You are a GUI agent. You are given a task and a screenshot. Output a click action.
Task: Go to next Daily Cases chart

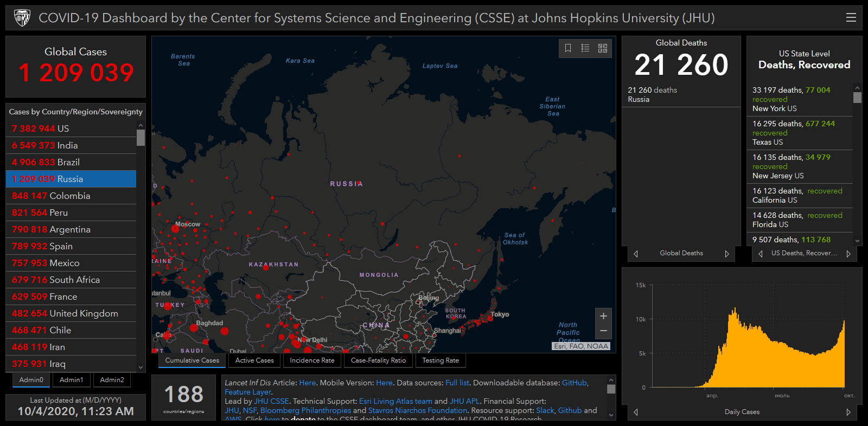848,412
